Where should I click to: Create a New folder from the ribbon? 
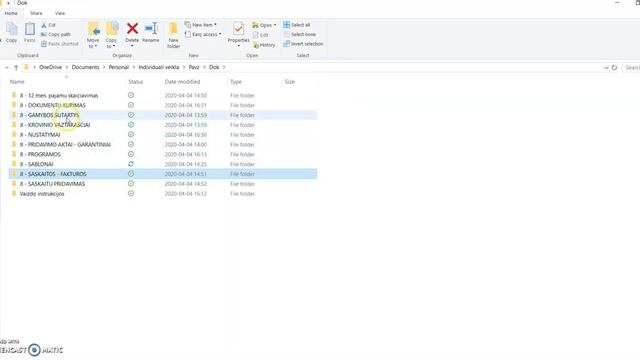click(x=173, y=35)
